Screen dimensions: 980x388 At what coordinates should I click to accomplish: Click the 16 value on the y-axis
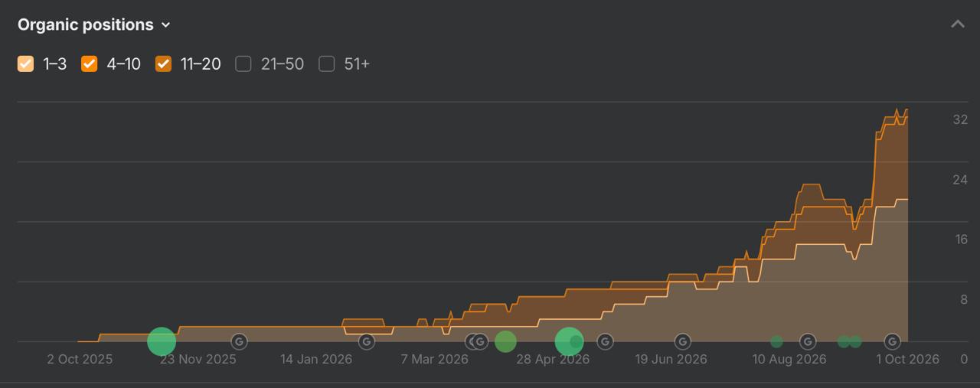coord(960,240)
